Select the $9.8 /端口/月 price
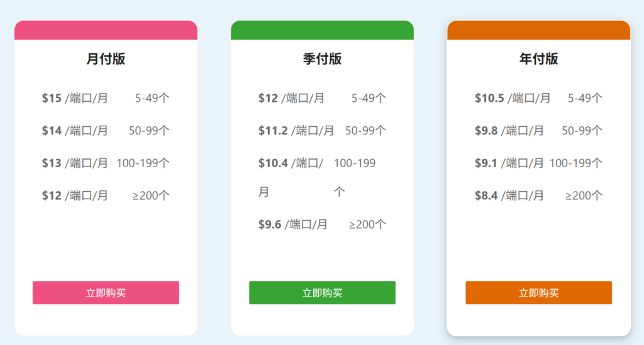The width and height of the screenshot is (644, 345). coord(509,131)
